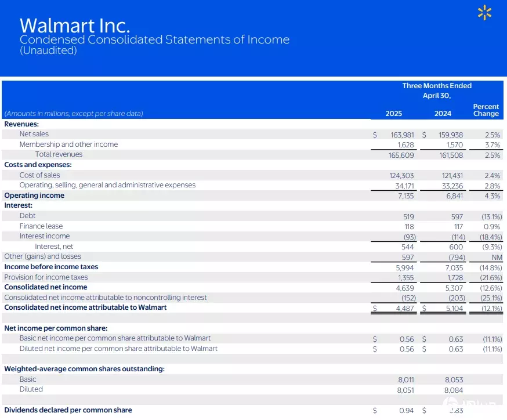The height and width of the screenshot is (420, 507).
Task: Click the "Cost of sales" row label
Action: (40, 175)
